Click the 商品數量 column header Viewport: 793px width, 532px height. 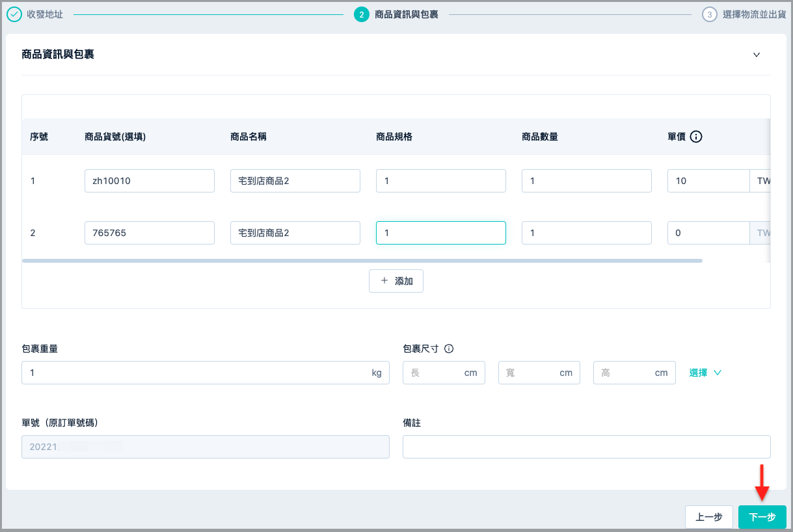click(x=540, y=137)
